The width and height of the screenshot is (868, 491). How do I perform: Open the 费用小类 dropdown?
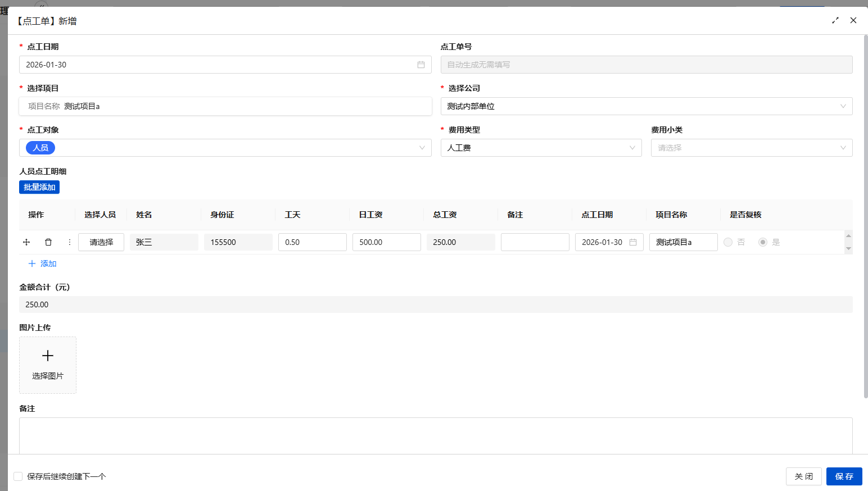click(x=843, y=148)
